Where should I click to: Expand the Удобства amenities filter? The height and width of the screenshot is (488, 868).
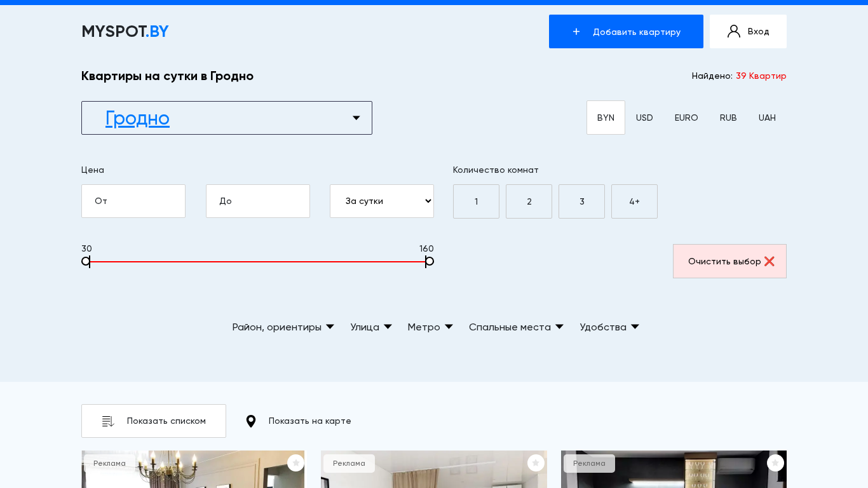(609, 327)
